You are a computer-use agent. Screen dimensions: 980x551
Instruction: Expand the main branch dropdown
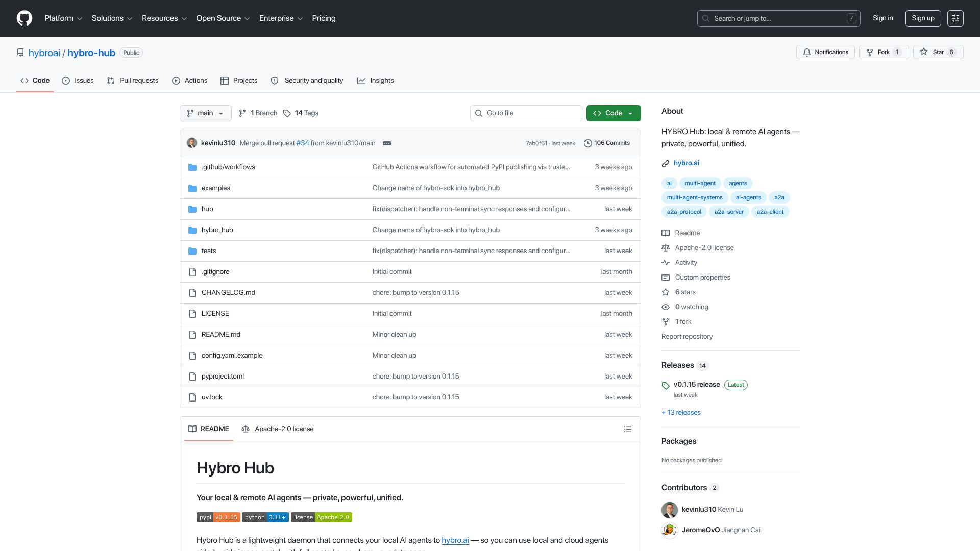click(205, 113)
